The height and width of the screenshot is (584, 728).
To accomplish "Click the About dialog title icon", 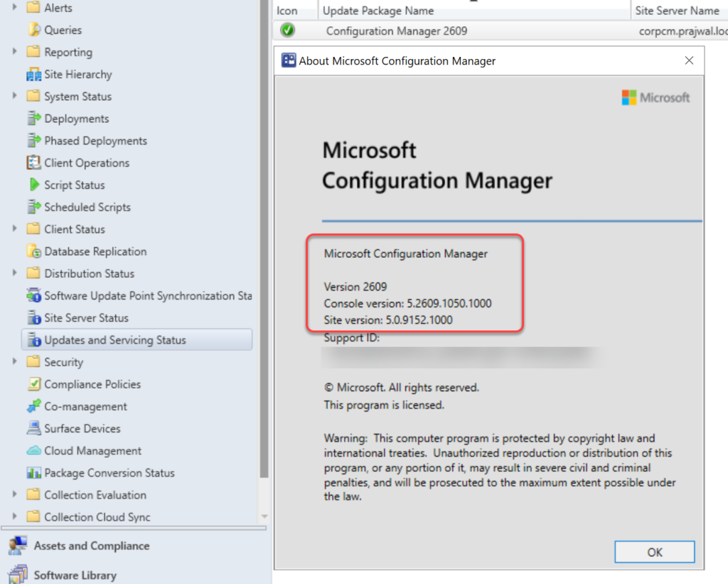I will 289,60.
